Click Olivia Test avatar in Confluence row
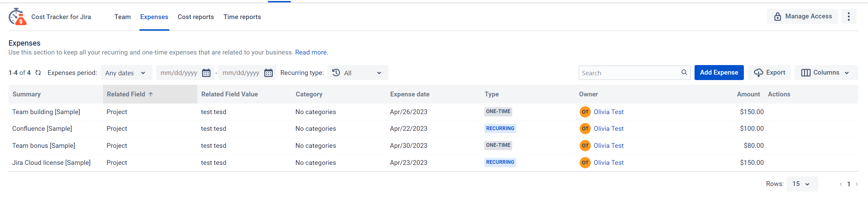 coord(585,129)
